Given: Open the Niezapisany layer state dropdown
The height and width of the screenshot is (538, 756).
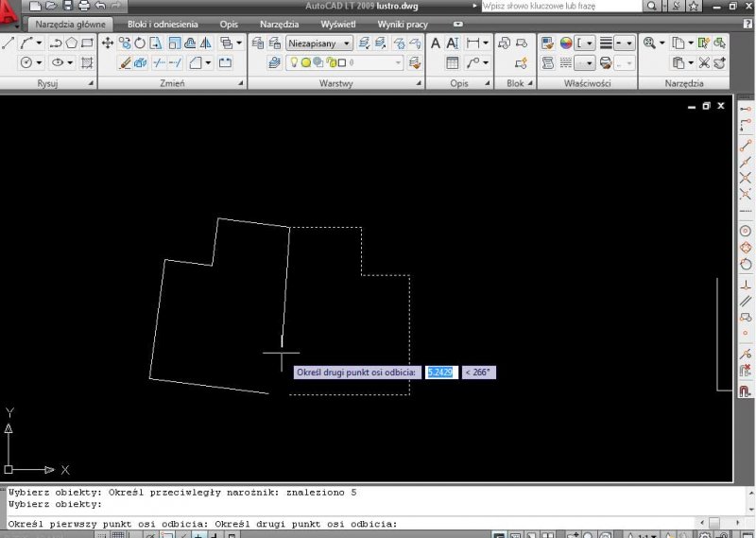Looking at the screenshot, I should point(319,43).
